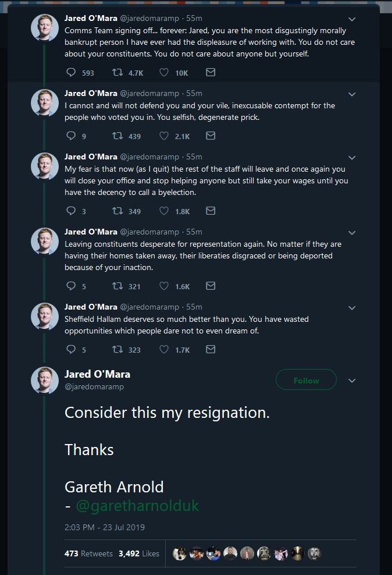Retweet the tweet with 321 retweets

(x=117, y=286)
